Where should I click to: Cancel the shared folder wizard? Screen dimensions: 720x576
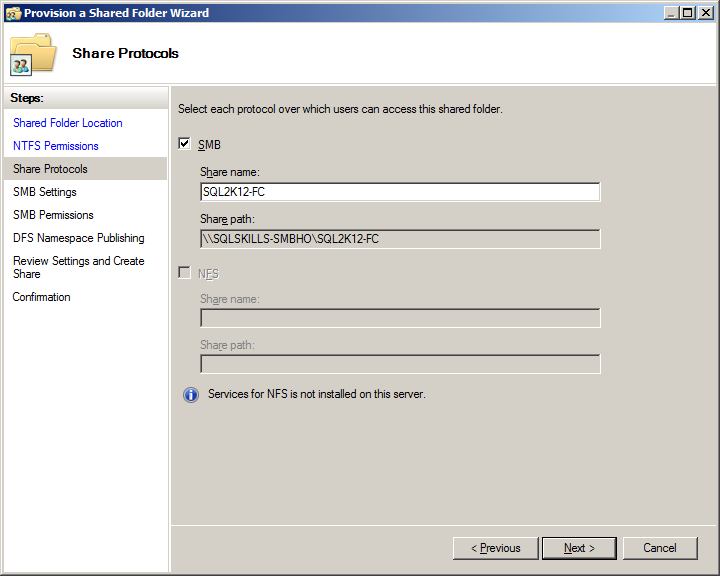[660, 548]
